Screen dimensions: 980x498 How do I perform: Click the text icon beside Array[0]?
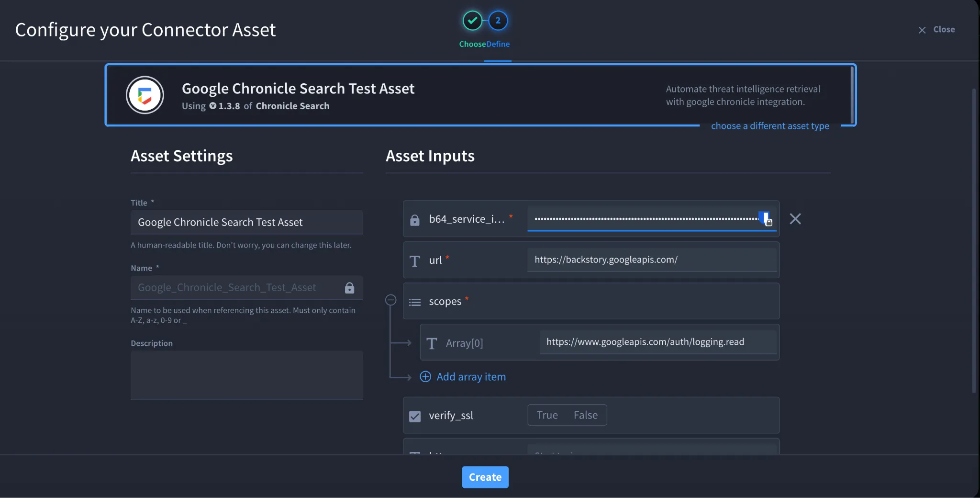432,343
